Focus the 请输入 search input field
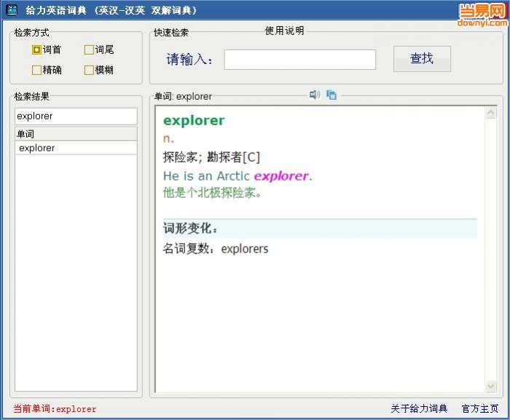The height and width of the screenshot is (420, 510). tap(300, 60)
